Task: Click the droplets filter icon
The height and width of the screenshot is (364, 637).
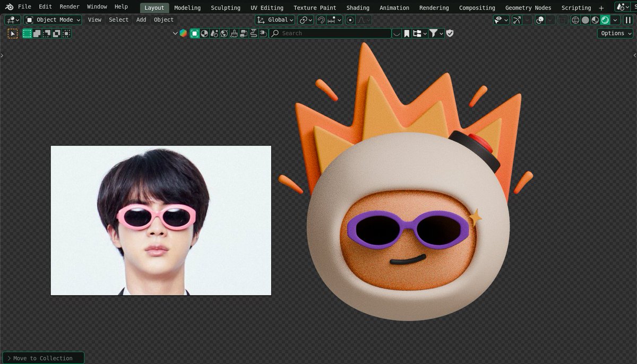Action: click(214, 33)
